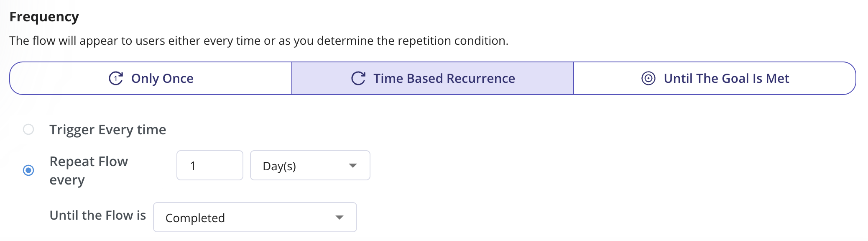868x241 pixels.
Task: Click the Completed text in the status selector
Action: point(195,218)
